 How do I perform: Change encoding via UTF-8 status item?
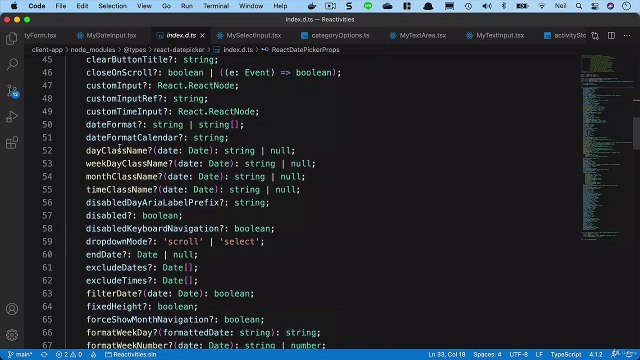(518, 355)
